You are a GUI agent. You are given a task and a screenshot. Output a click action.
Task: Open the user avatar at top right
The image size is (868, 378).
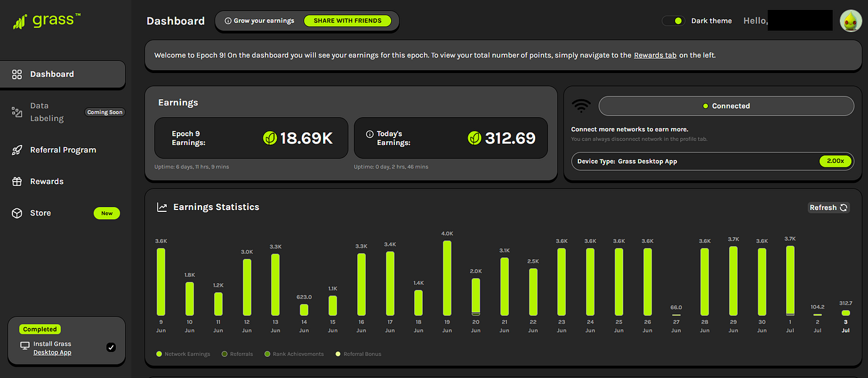[850, 21]
